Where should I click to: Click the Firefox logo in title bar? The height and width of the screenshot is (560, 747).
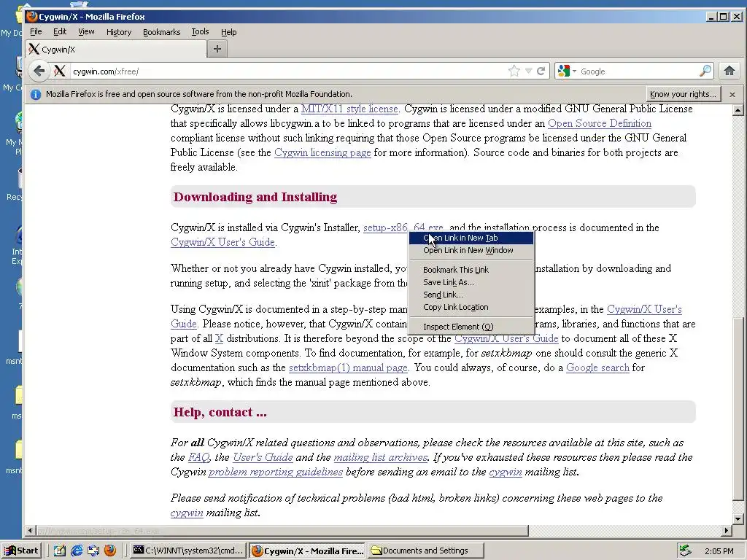point(32,17)
